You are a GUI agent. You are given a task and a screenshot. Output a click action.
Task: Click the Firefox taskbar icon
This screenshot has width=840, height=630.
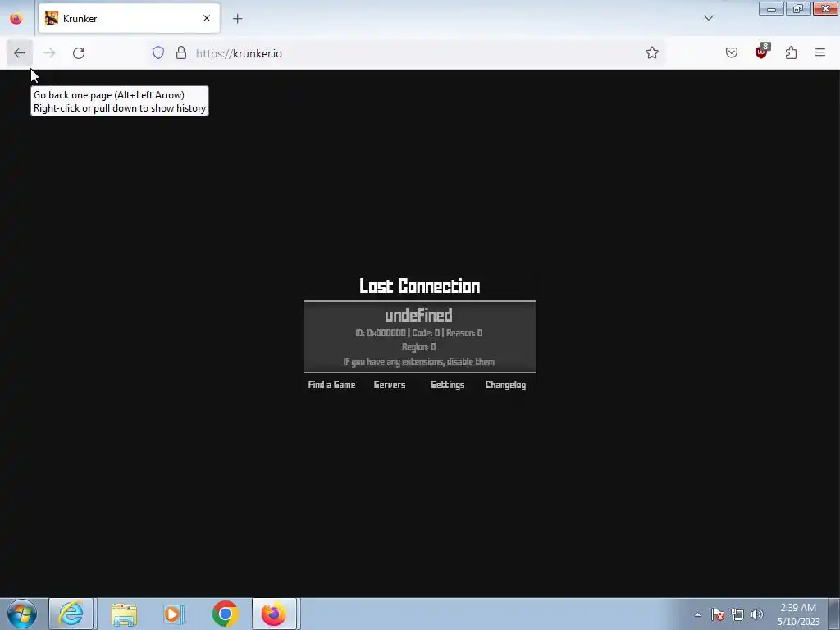[274, 614]
